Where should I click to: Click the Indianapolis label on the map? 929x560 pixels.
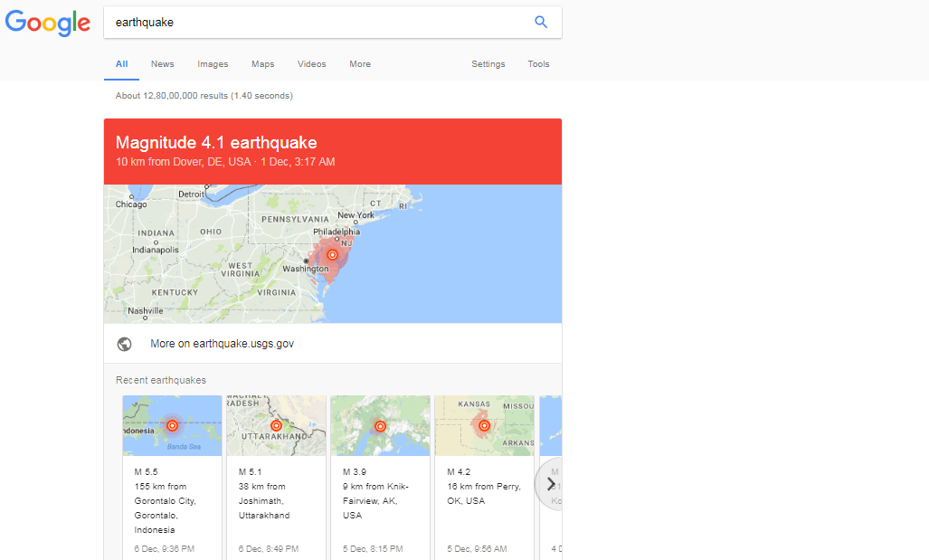tap(156, 250)
